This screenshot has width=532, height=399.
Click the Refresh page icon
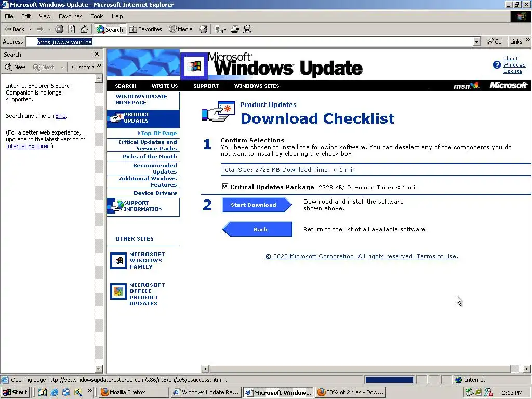click(72, 29)
